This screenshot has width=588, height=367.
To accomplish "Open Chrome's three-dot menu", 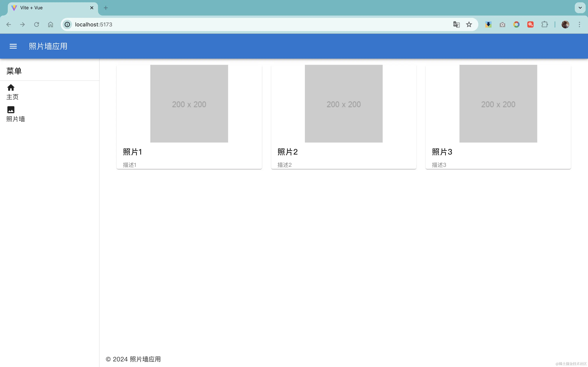I will pyautogui.click(x=579, y=24).
